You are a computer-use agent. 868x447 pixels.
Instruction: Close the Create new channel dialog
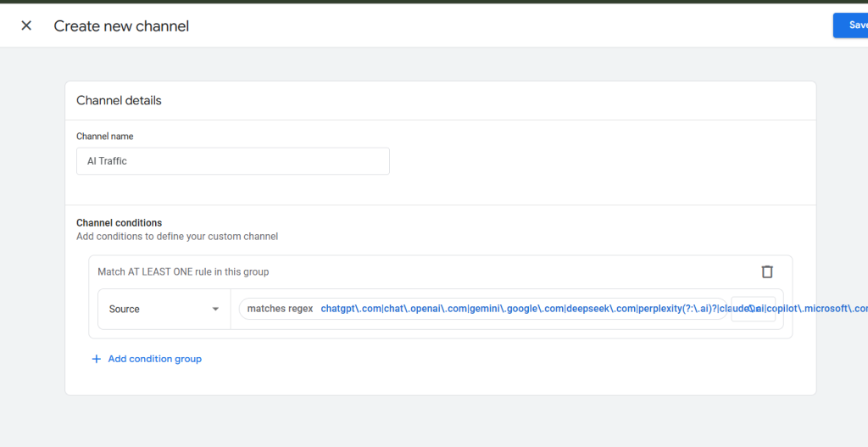coord(26,25)
